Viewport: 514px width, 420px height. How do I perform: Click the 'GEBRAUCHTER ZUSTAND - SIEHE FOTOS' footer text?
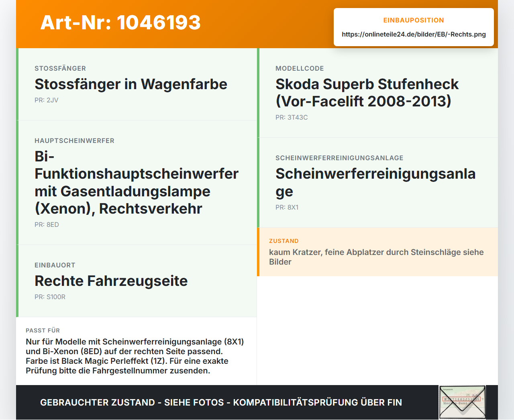coord(221,402)
